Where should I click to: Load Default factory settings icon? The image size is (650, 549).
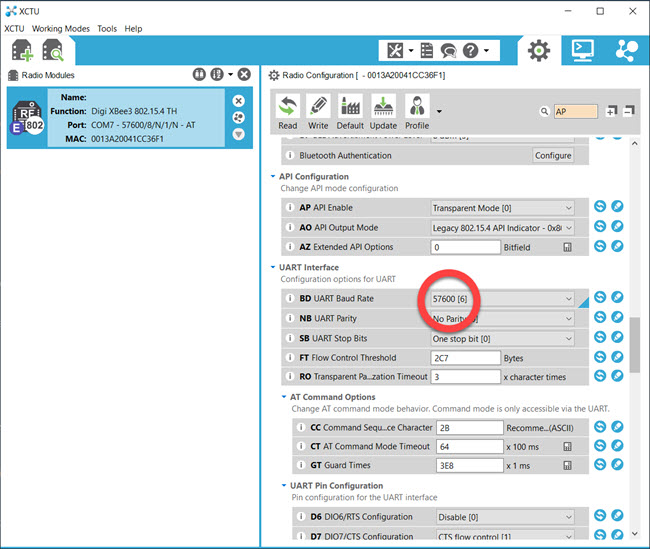click(x=350, y=112)
